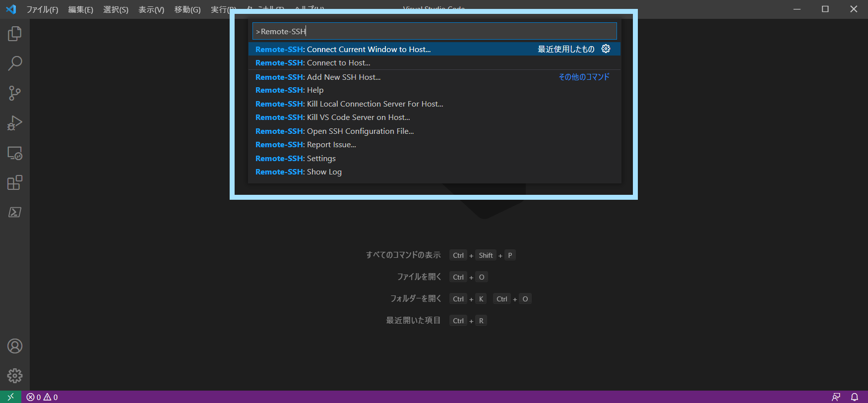868x403 pixels.
Task: Select Remote-SSH: Show Log command
Action: 434,172
